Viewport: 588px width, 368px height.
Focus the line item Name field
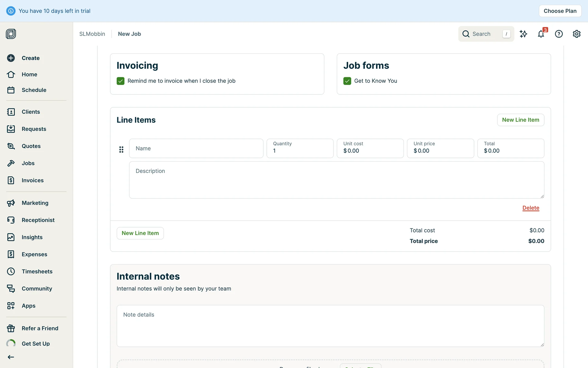pos(196,148)
